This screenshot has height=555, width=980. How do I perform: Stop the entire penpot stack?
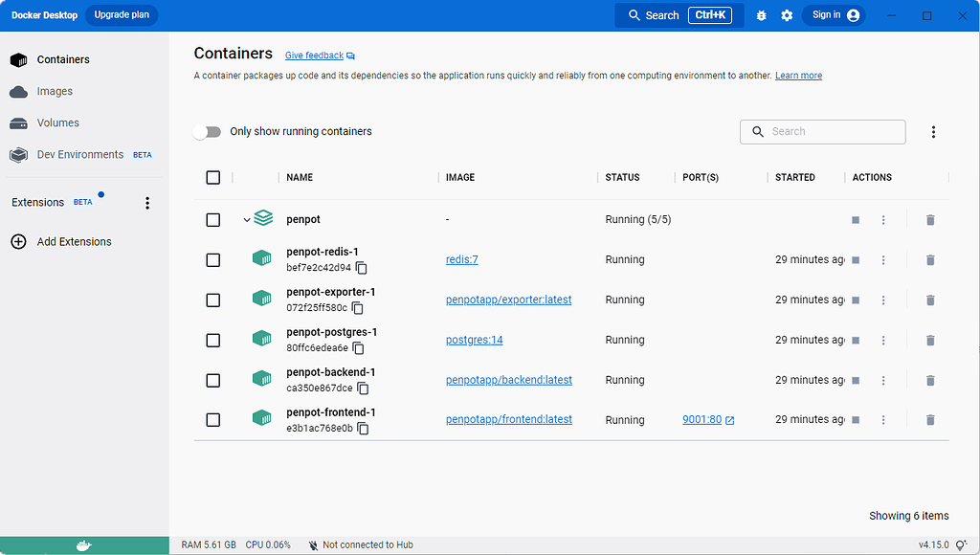[x=856, y=220]
